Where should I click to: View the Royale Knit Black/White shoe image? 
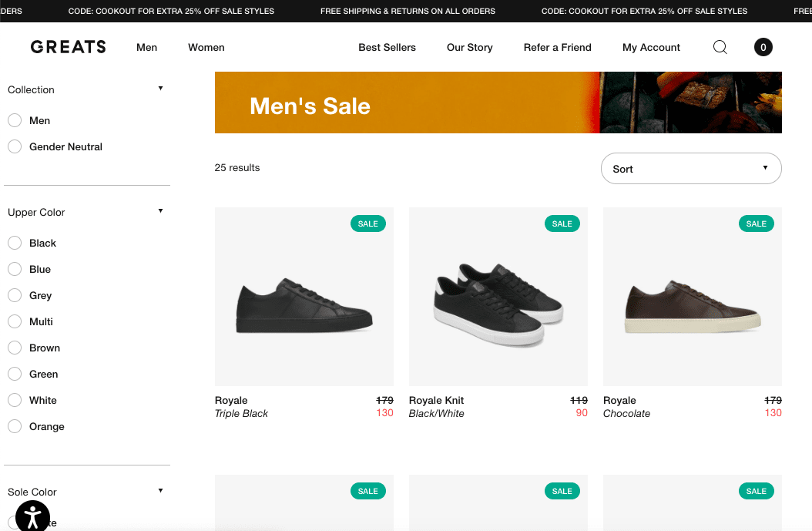(x=498, y=297)
